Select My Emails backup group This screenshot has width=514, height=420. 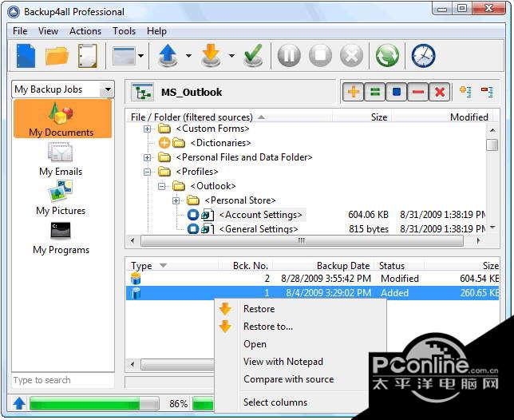coord(61,159)
